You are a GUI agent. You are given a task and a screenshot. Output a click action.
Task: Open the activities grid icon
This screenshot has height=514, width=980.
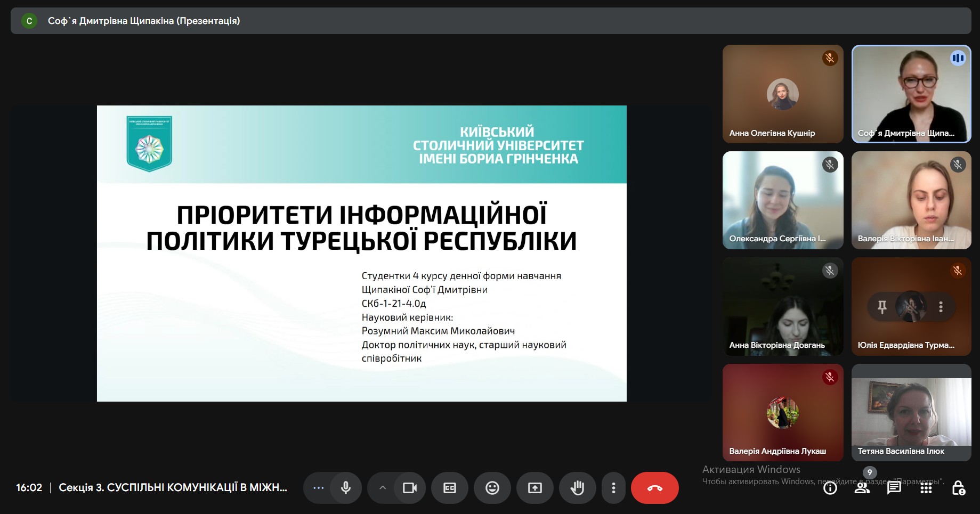point(926,488)
